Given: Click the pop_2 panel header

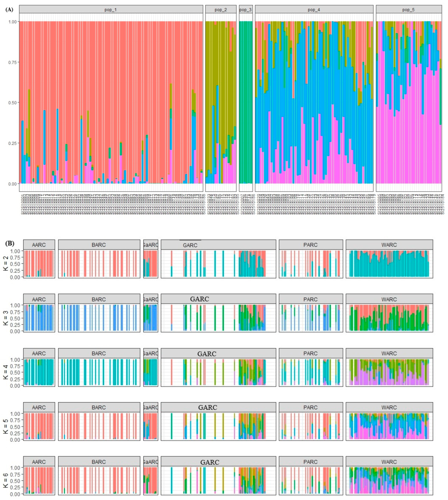Looking at the screenshot, I should (221, 10).
